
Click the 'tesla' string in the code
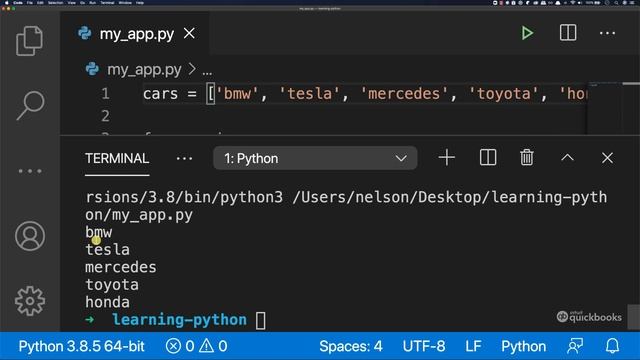tap(309, 94)
